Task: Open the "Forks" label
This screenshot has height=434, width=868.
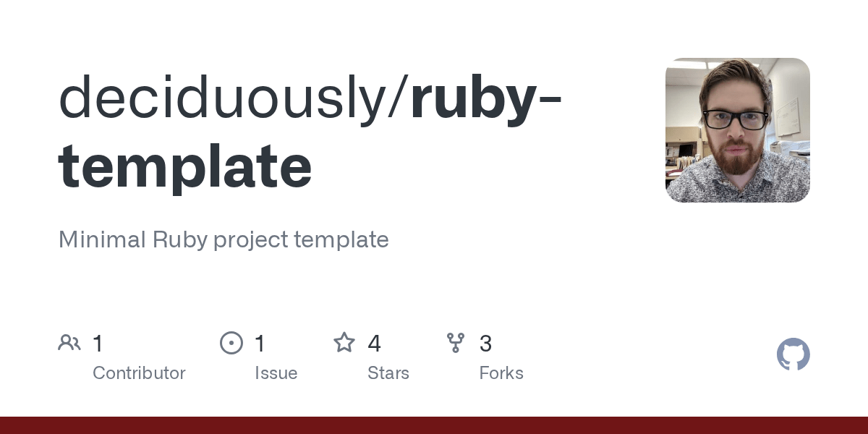Action: 501,373
